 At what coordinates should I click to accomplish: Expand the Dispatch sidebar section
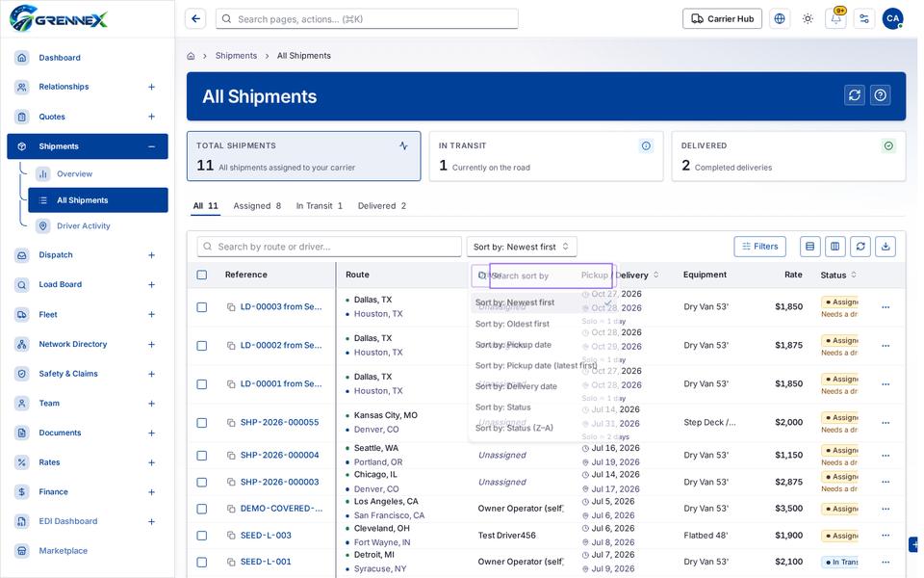pos(151,255)
